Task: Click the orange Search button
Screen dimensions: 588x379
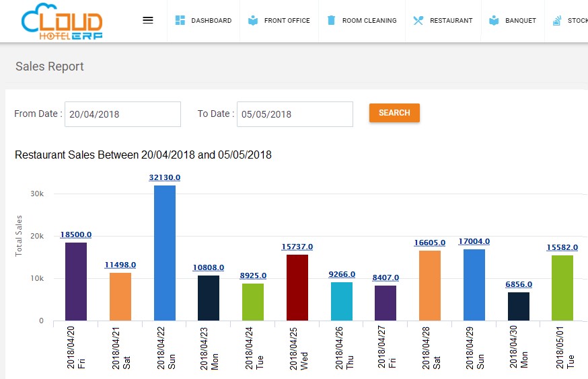Action: coord(394,113)
